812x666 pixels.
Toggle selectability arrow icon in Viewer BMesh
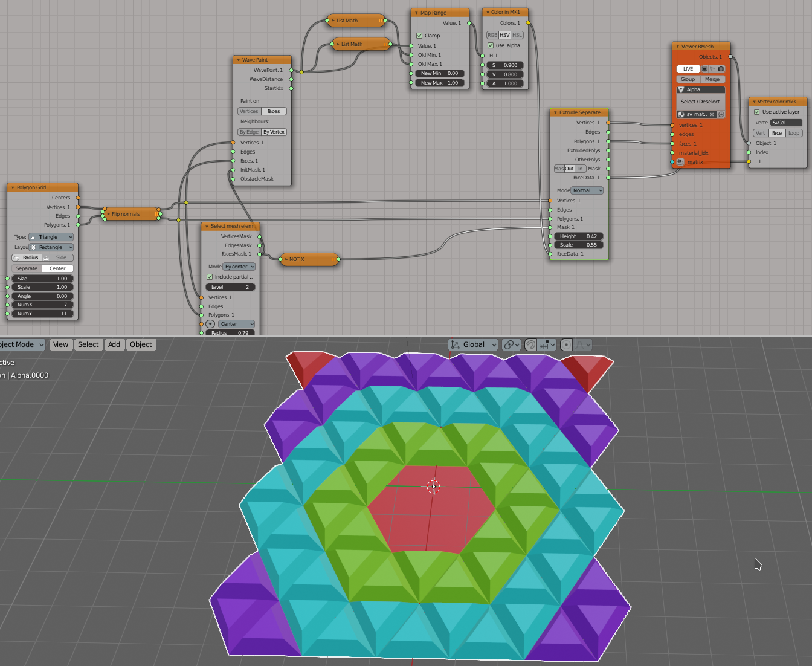pos(712,69)
